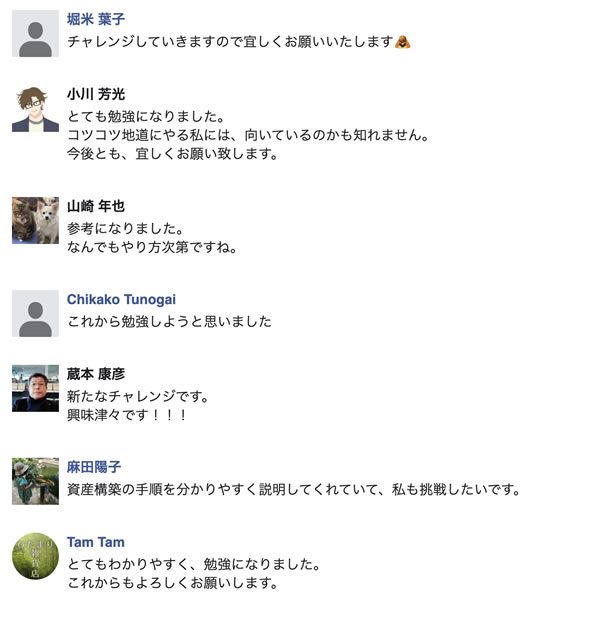The image size is (600, 623).
Task: Click the name 小川 芳光
Action: (x=96, y=94)
